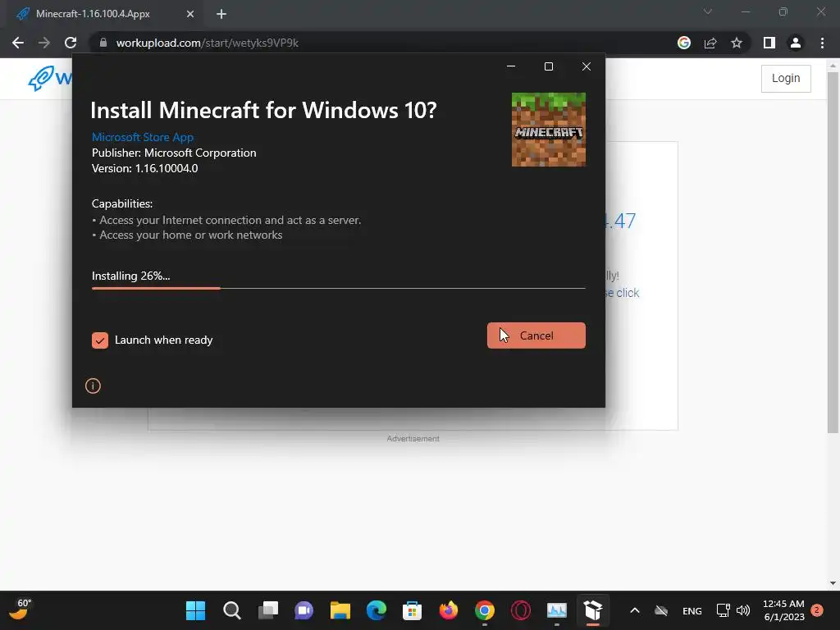
Task: Click 'Installing 26%...' status text
Action: point(130,276)
